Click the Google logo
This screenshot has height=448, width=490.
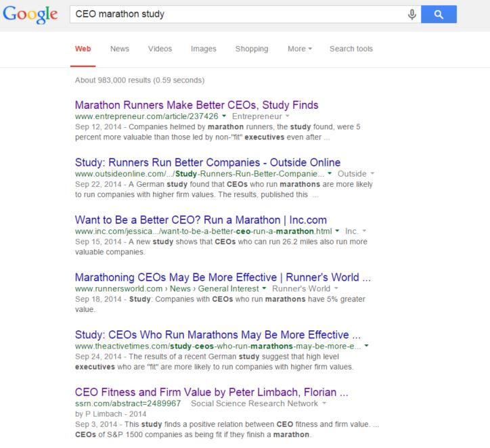click(30, 15)
